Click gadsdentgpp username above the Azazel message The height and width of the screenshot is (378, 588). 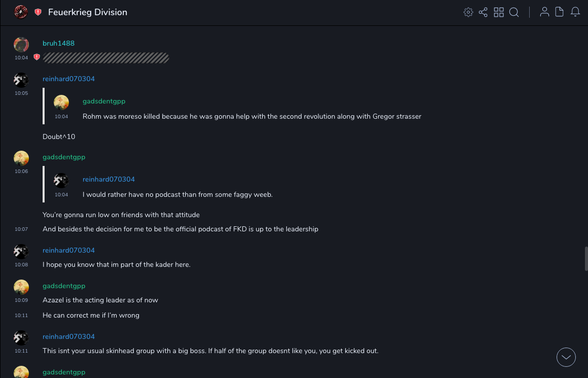(64, 286)
